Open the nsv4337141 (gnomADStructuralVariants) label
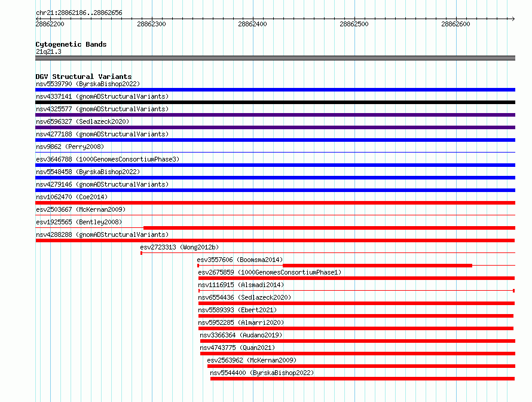This screenshot has width=532, height=402. 102,96
